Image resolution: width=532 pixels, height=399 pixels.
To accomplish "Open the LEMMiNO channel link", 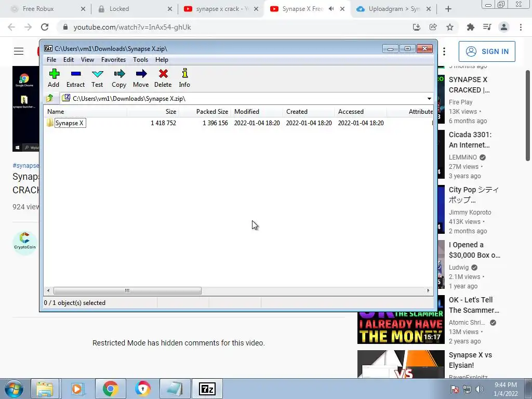I will click(463, 157).
